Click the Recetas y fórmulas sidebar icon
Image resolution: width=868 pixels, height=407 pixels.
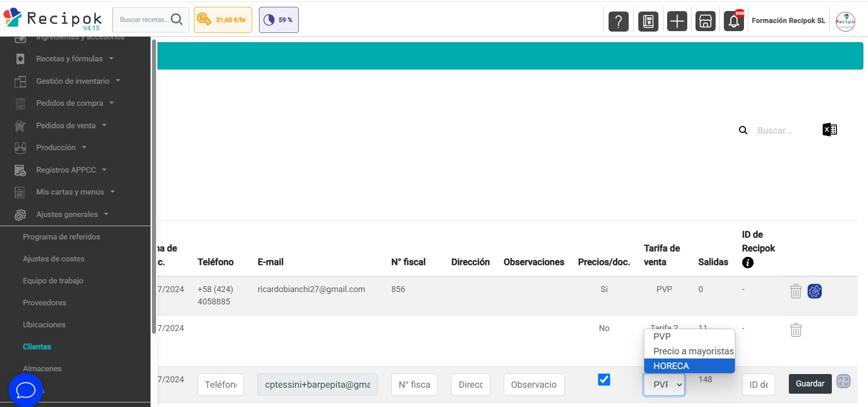tap(20, 59)
